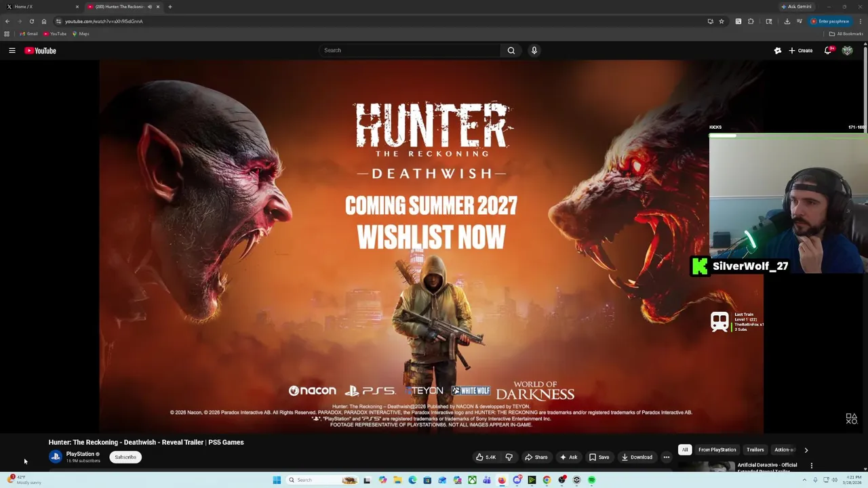868x488 pixels.
Task: Show hidden system tray icons chevron
Action: 804,480
